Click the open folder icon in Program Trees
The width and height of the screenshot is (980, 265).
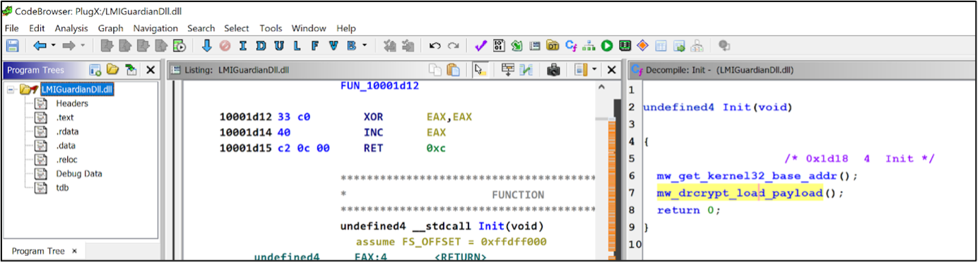[x=113, y=70]
